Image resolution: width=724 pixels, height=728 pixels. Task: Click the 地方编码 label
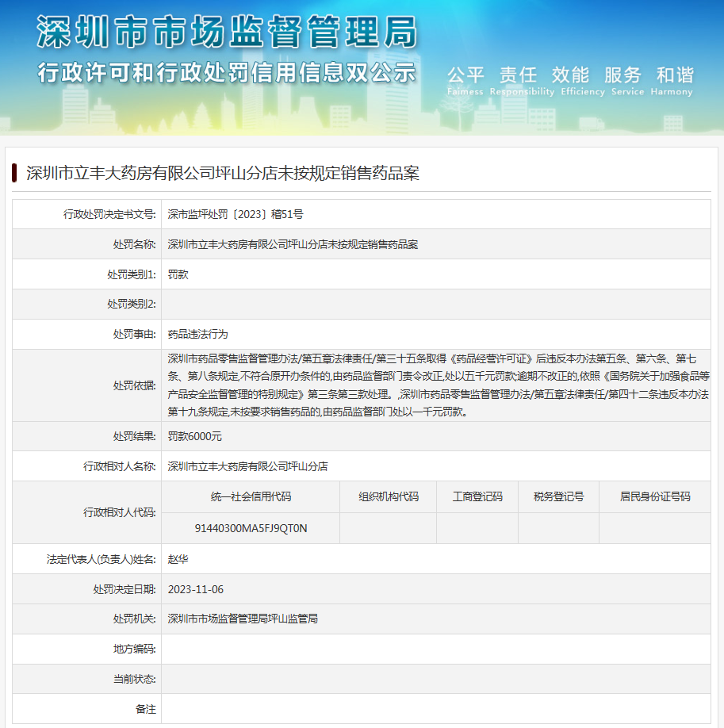(x=135, y=649)
